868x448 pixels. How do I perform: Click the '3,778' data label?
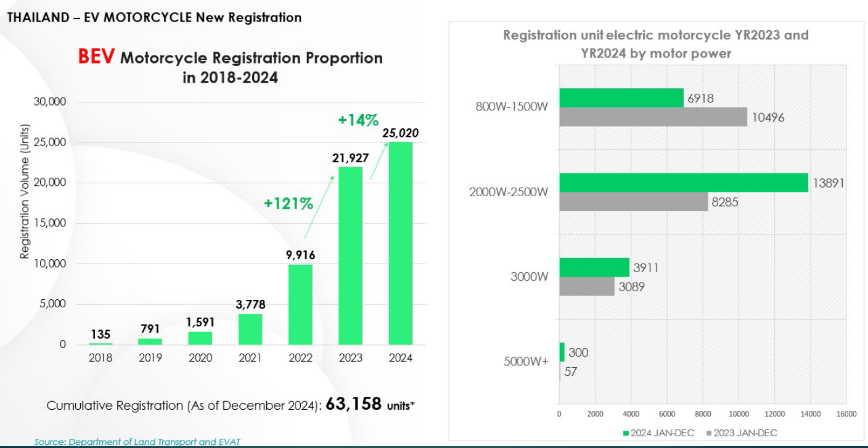point(250,305)
